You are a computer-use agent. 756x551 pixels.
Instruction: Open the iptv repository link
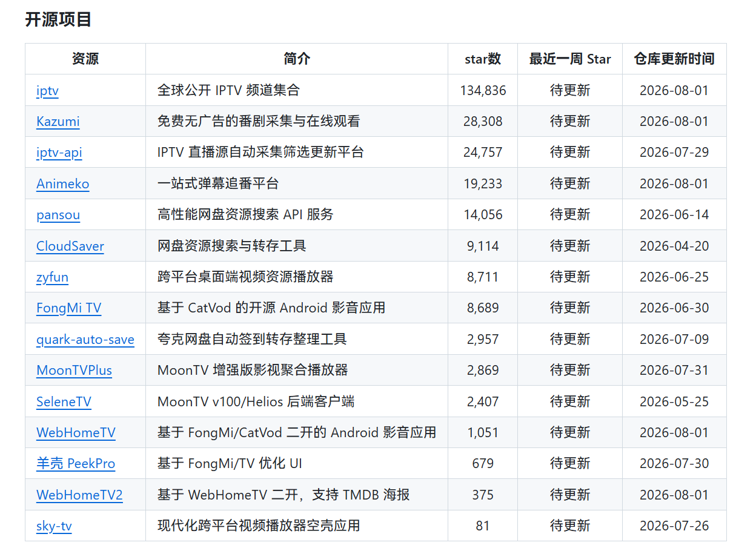[x=47, y=91]
